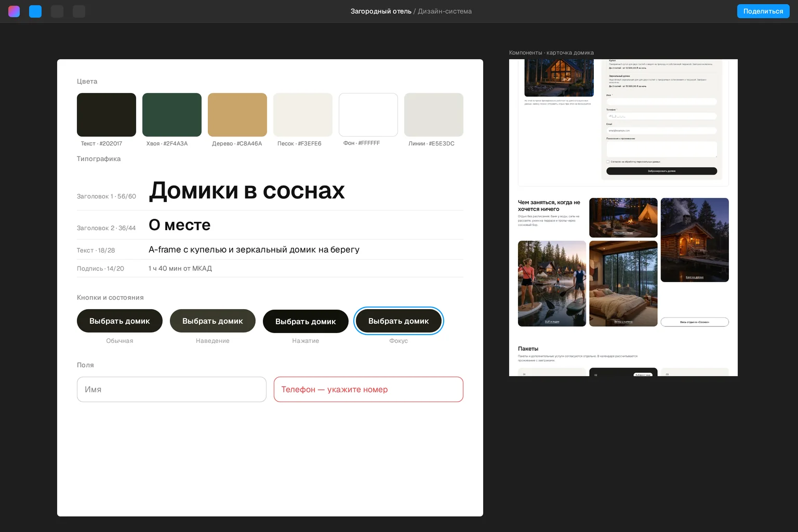This screenshot has height=532, width=798.
Task: Click the Текст · 18/28 label
Action: [x=96, y=250]
